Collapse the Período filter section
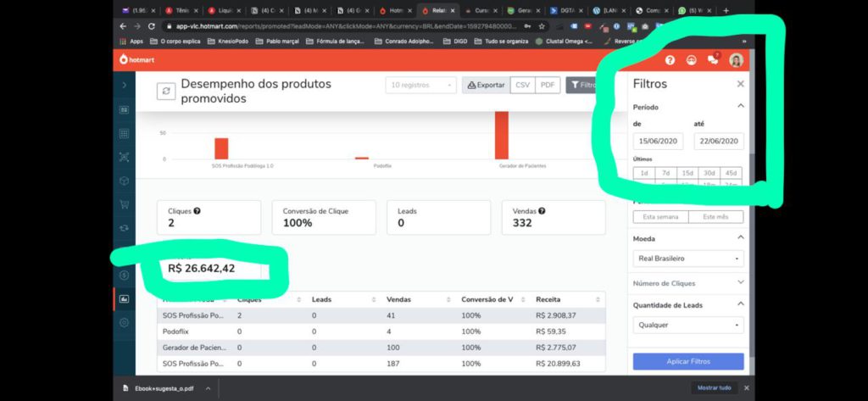868x401 pixels. coord(741,106)
